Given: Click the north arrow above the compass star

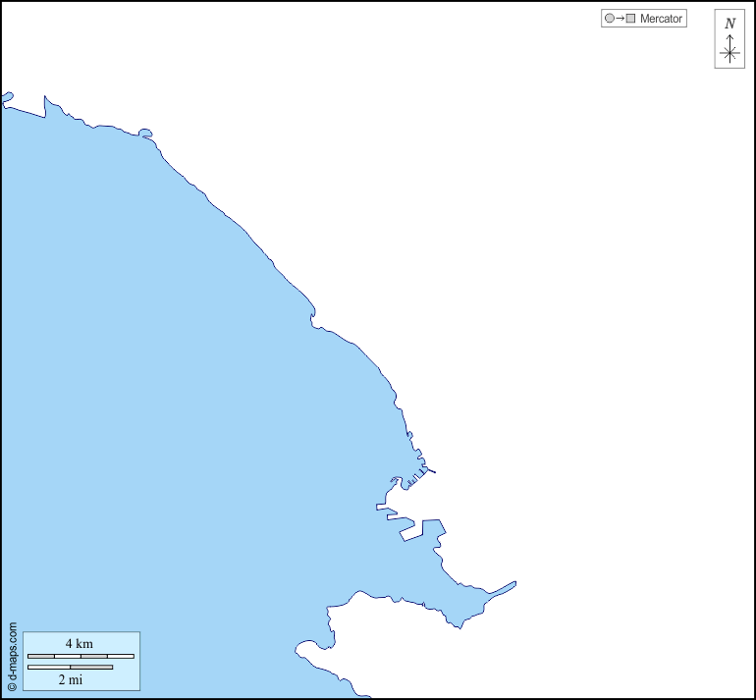Looking at the screenshot, I should [x=729, y=38].
